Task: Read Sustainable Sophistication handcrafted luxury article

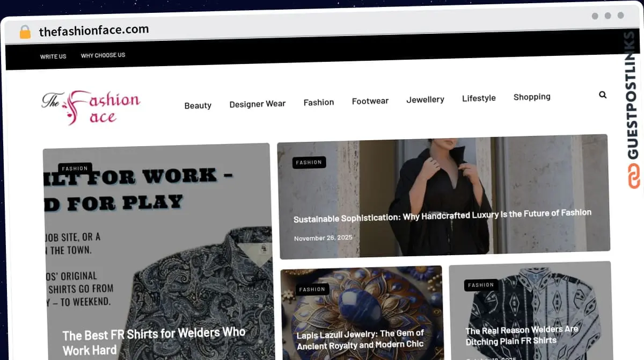Action: click(x=442, y=216)
